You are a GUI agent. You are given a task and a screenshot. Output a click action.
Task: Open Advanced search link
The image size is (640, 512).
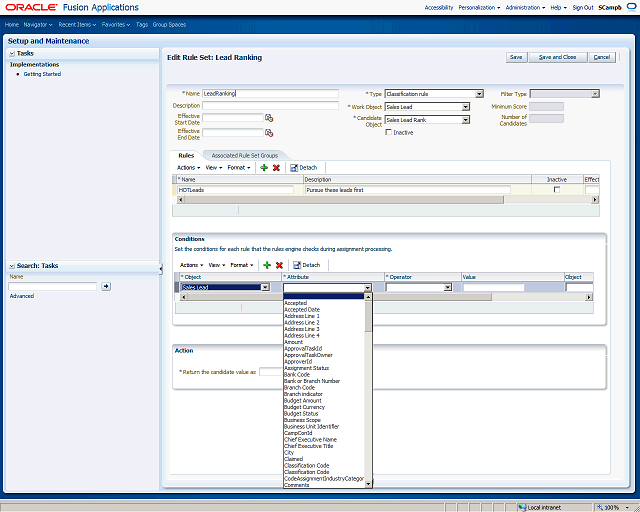click(22, 296)
